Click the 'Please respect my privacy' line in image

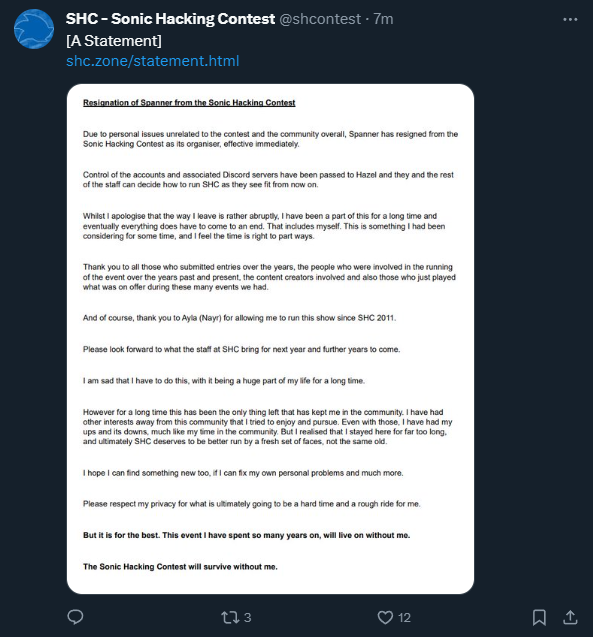pos(251,504)
